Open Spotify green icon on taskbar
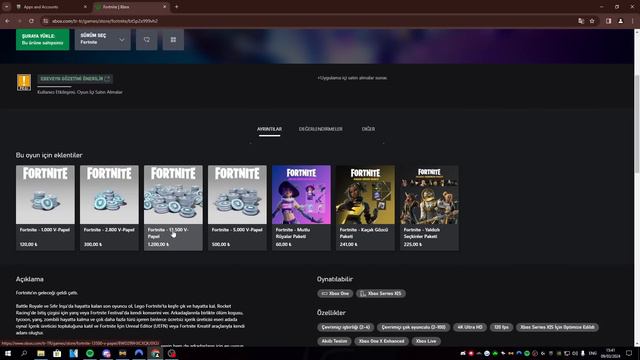 coord(90,353)
